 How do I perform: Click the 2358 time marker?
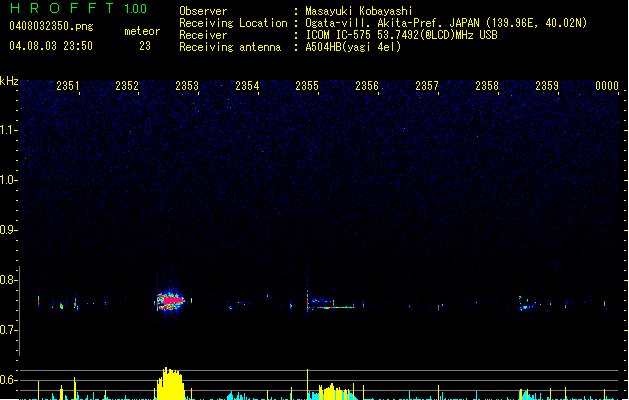487,85
